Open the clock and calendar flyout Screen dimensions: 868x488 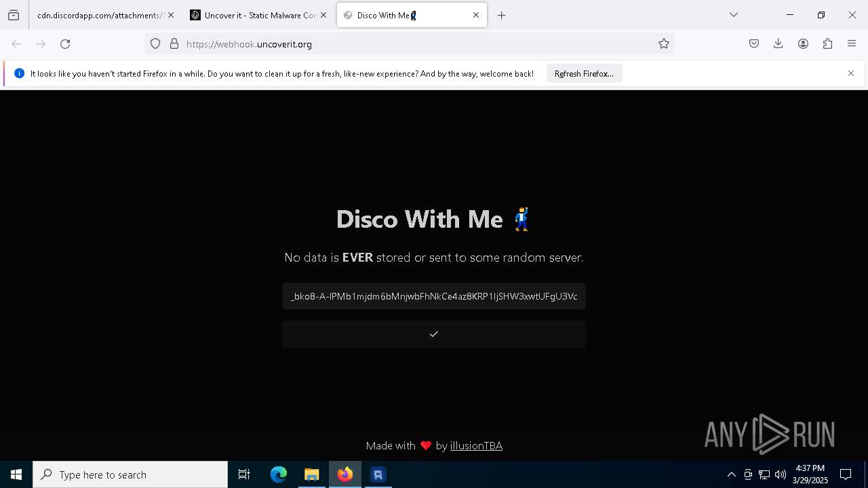click(810, 474)
